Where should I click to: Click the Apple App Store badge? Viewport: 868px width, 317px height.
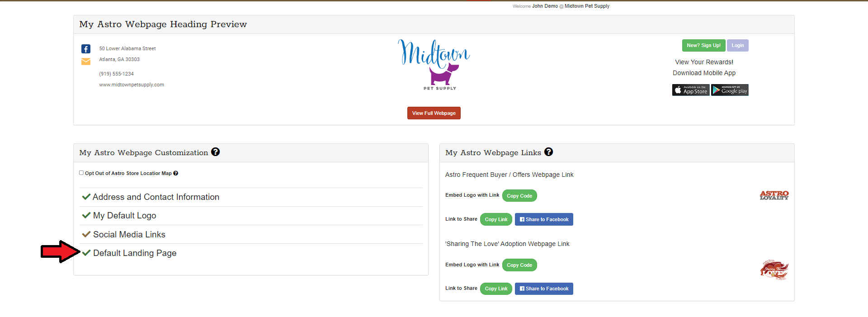[690, 90]
